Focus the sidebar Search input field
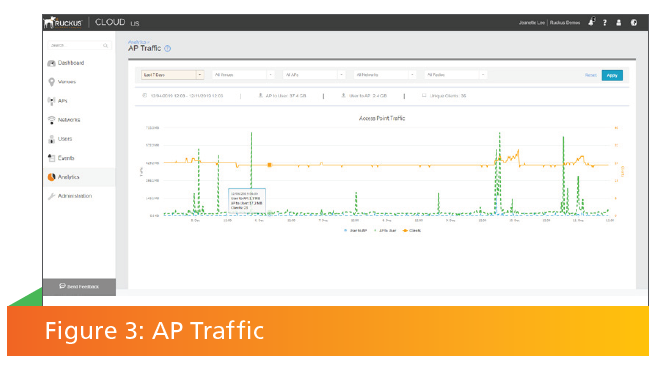Screen dimensions: 657x369 (x=80, y=45)
